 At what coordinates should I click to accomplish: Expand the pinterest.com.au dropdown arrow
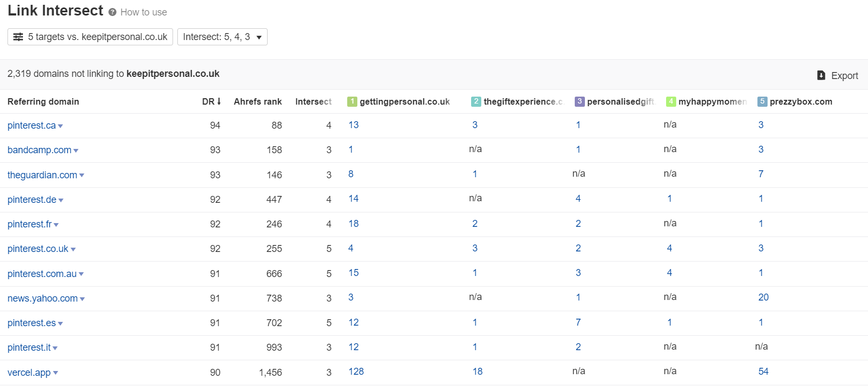point(81,274)
